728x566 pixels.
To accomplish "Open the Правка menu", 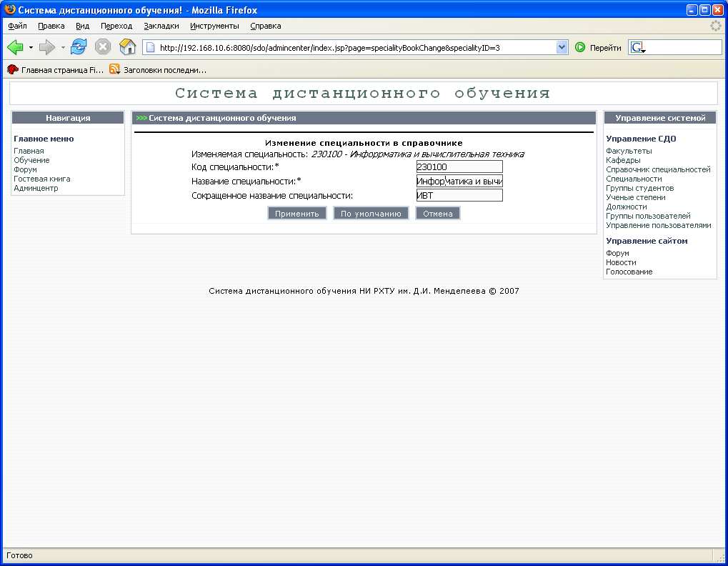I will (x=51, y=26).
